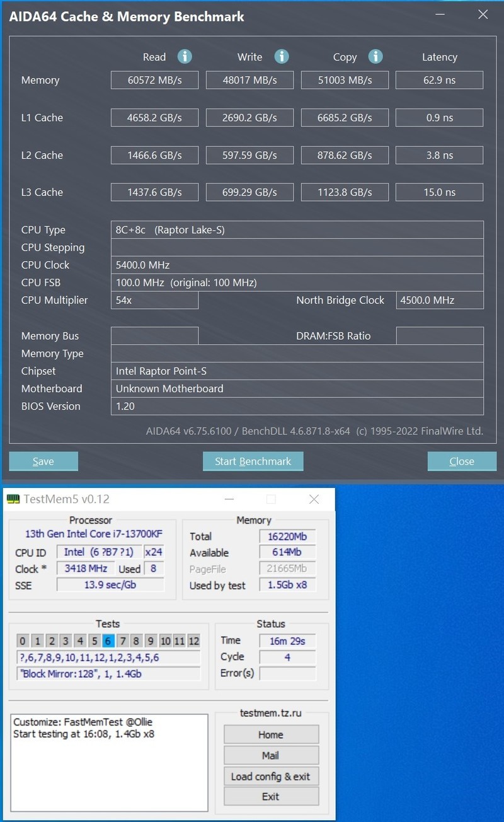This screenshot has width=504, height=822.
Task: Select test 0 in the Tests grid
Action: pos(23,640)
